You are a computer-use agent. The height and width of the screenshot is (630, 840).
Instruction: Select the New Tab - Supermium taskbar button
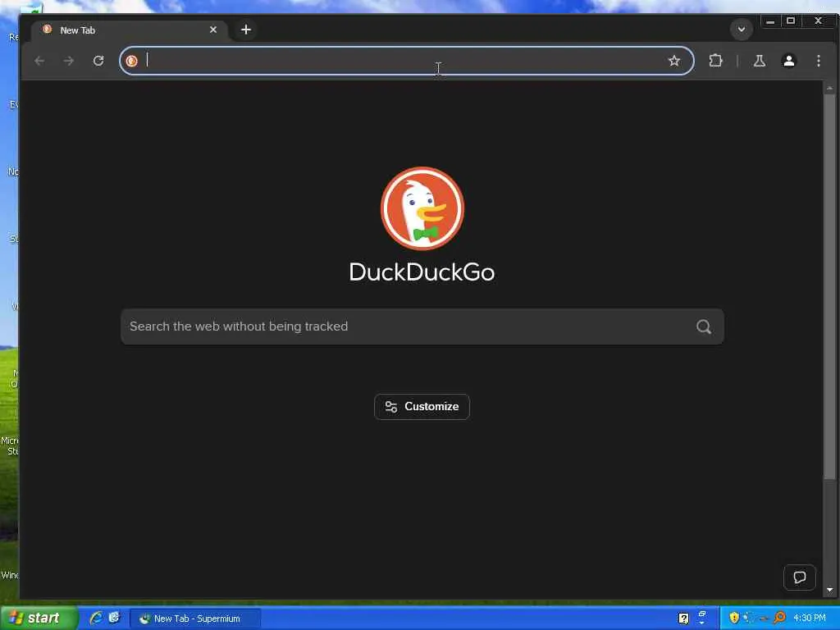click(195, 619)
